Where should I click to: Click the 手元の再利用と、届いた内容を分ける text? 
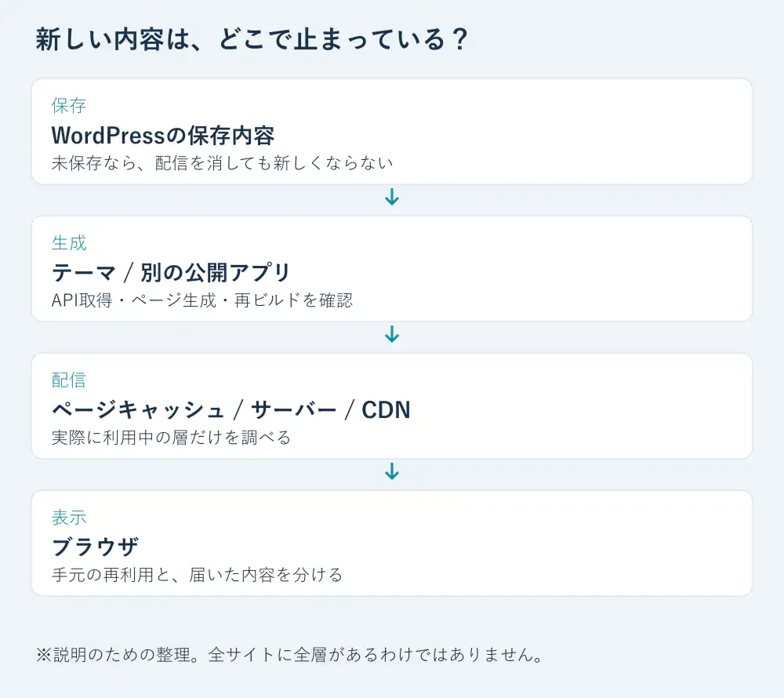(197, 575)
